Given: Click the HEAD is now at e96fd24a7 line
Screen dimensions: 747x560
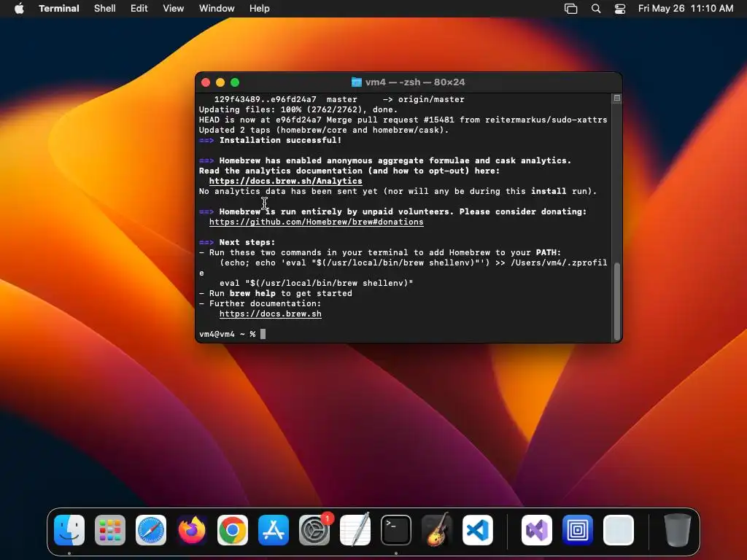Looking at the screenshot, I should pyautogui.click(x=403, y=120).
